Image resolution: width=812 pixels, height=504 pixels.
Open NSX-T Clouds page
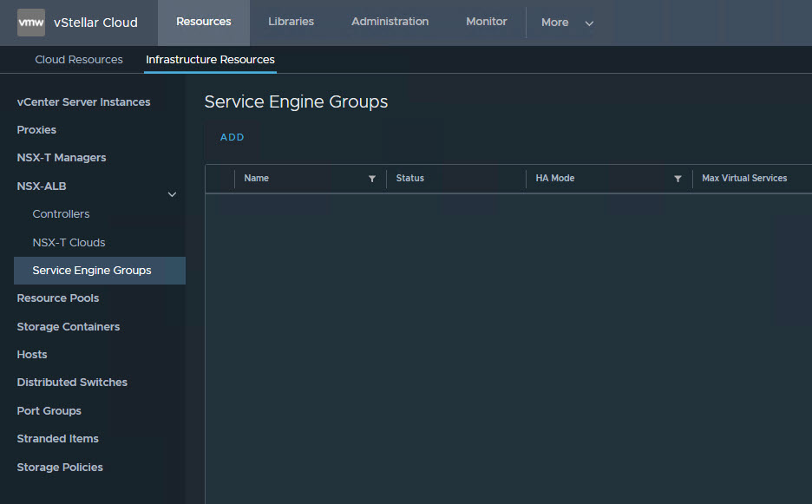click(69, 243)
